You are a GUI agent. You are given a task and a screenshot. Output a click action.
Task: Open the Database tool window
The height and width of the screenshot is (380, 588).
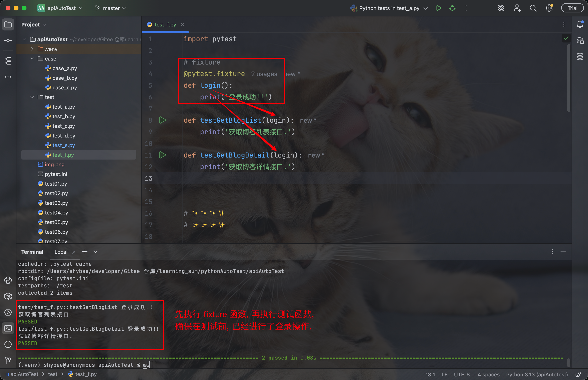point(580,57)
